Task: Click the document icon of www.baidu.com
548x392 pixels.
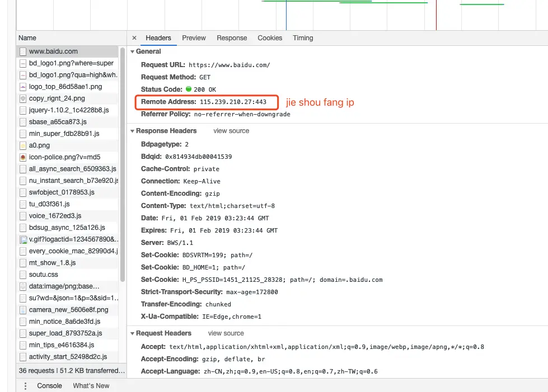Action: 23,51
